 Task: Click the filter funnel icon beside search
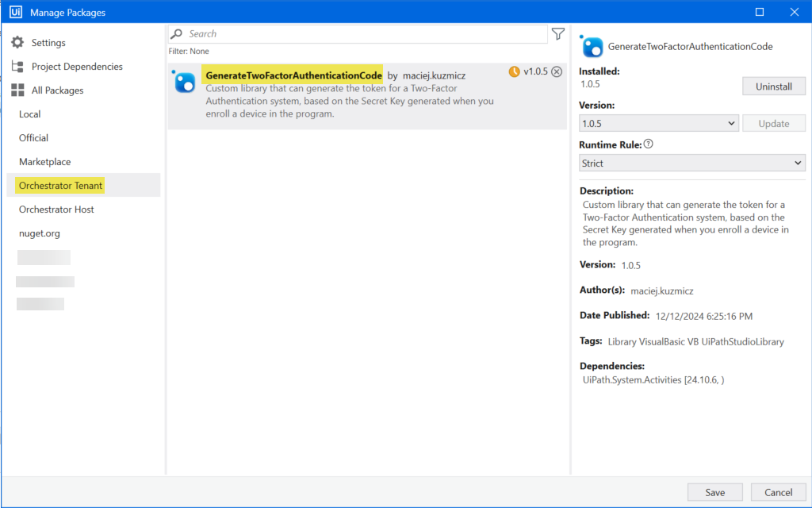pyautogui.click(x=558, y=33)
